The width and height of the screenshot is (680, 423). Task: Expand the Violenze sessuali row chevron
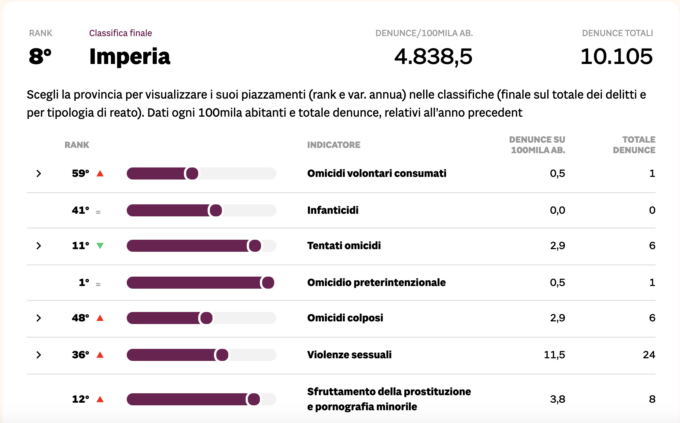click(x=39, y=355)
